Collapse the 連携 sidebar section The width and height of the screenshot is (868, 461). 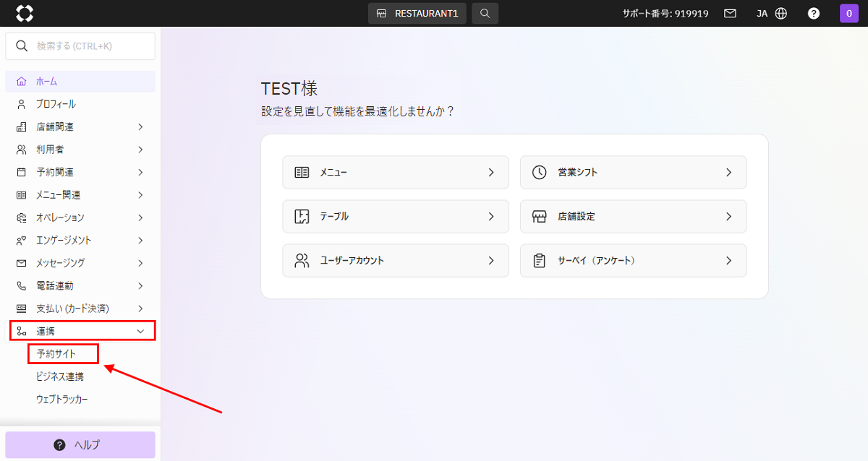point(82,331)
